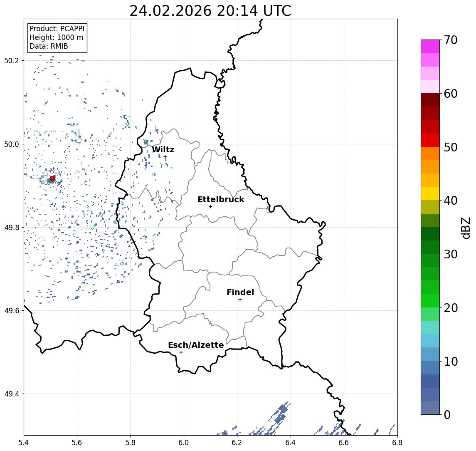Click the Ettelbruck city label
476x451 pixels.
coord(221,199)
